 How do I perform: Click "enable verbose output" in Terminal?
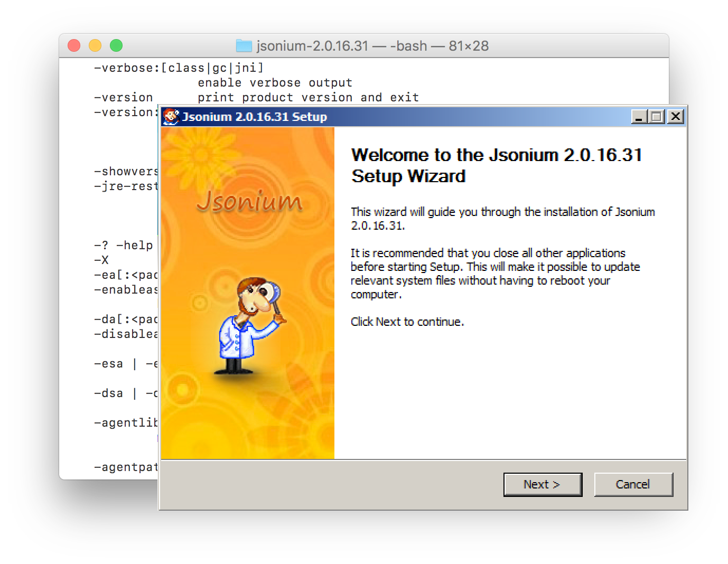click(275, 82)
